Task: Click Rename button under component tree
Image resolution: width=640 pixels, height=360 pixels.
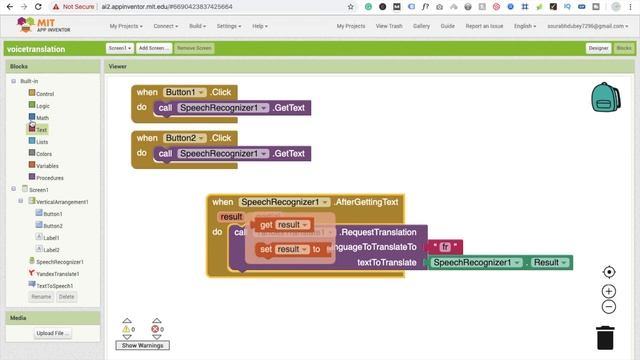Action: click(41, 297)
